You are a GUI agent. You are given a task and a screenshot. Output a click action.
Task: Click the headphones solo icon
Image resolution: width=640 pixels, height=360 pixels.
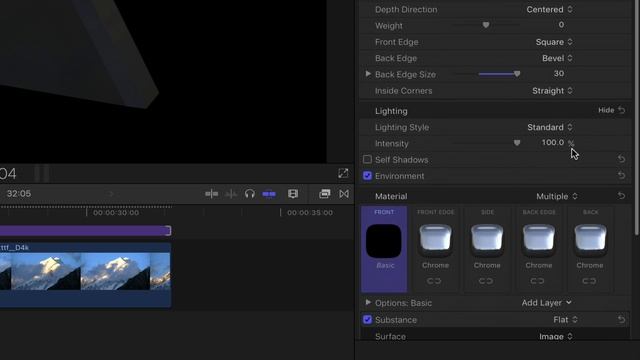(250, 194)
